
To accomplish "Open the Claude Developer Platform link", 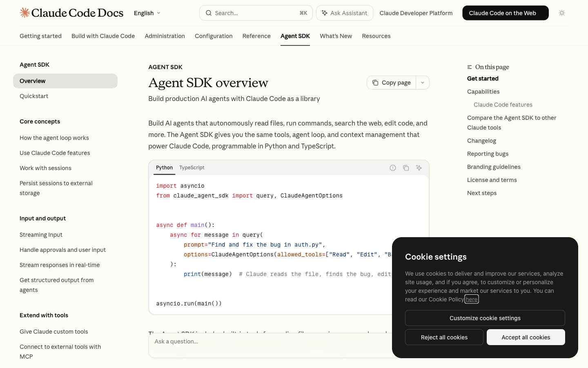I will (416, 13).
